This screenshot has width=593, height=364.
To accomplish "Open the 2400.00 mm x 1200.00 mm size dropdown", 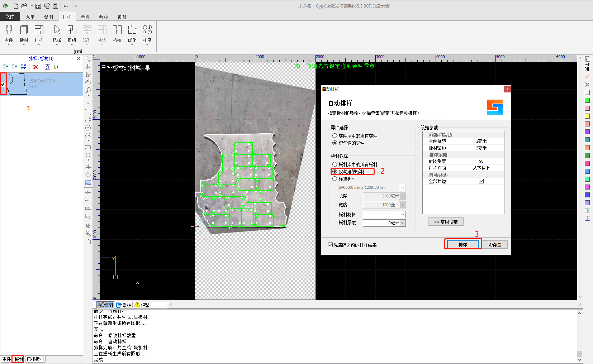I will [402, 188].
